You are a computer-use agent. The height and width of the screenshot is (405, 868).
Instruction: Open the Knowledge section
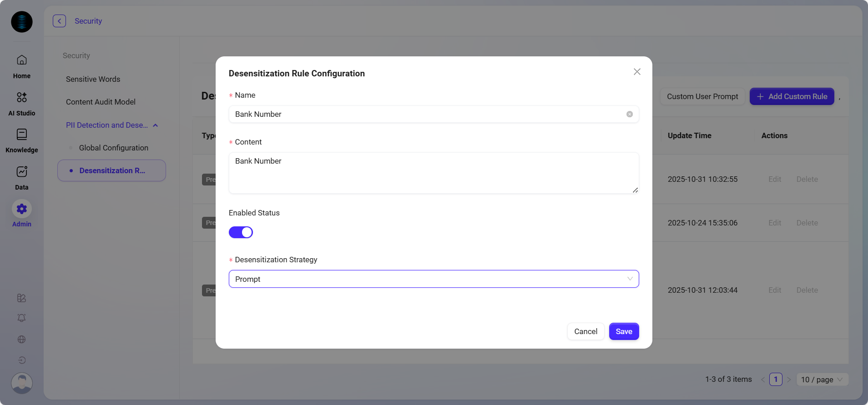(x=21, y=135)
